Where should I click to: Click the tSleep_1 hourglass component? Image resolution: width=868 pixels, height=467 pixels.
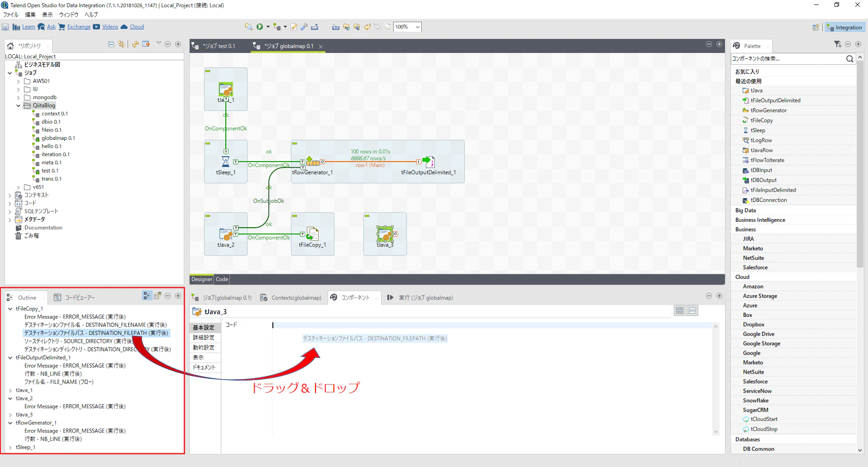click(x=225, y=162)
